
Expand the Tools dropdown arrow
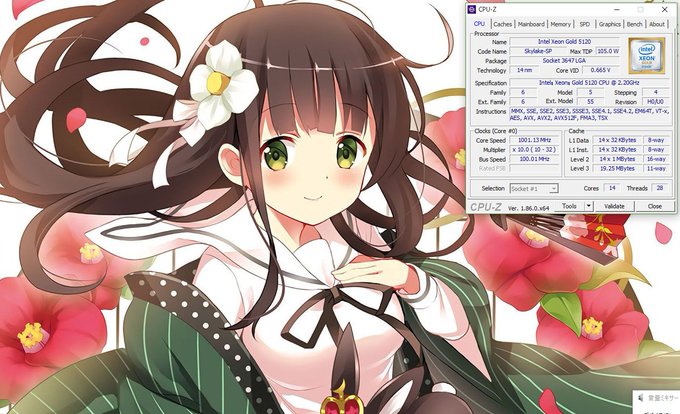pos(589,206)
